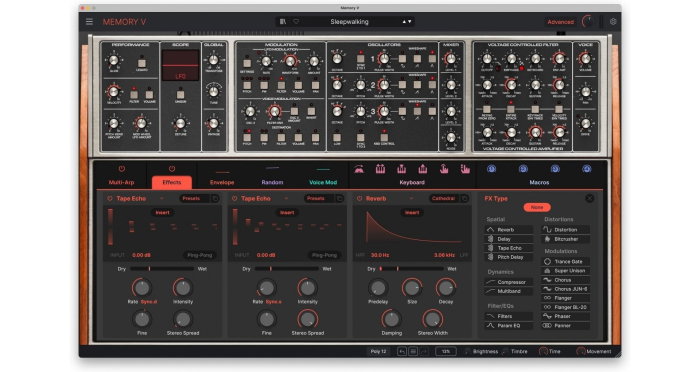700x372 pixels.
Task: Click the None FX type button
Action: [537, 207]
